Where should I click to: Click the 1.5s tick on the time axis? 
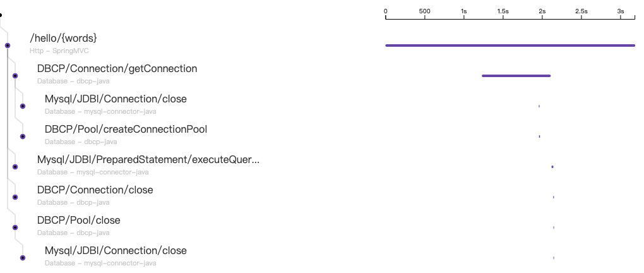[503, 12]
